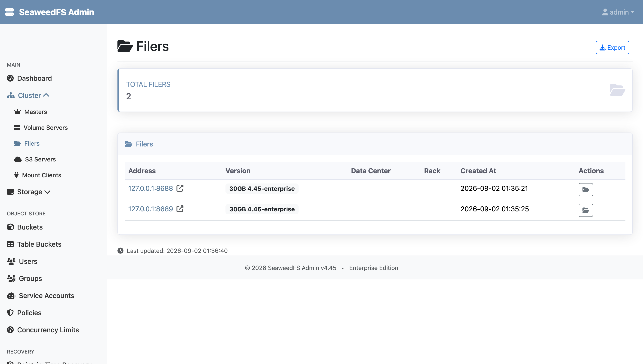
Task: Click the SeaweedFS Admin v4.45 copyright text
Action: coord(290,268)
